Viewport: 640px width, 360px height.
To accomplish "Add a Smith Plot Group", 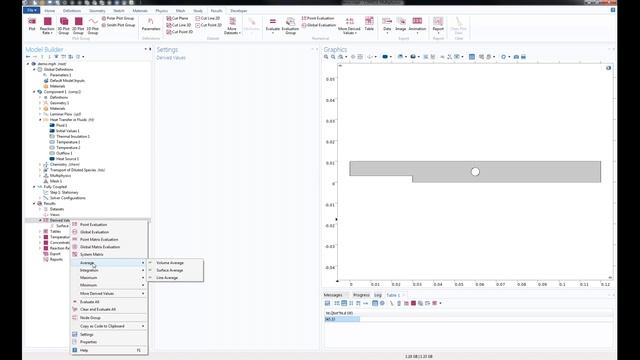I will click(118, 25).
